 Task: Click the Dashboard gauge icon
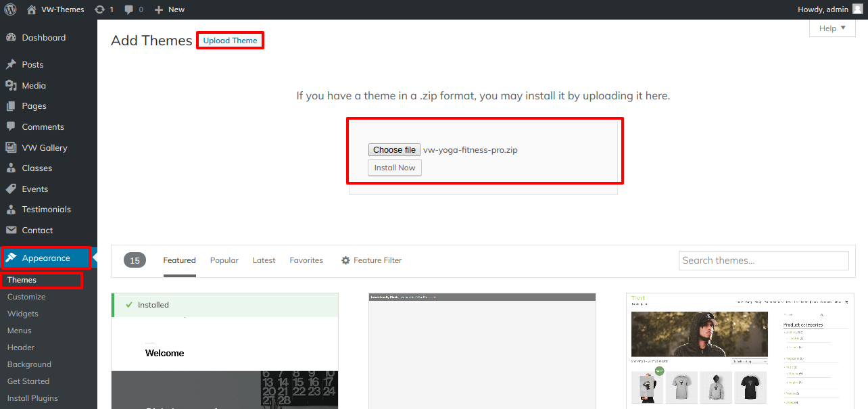click(x=11, y=38)
